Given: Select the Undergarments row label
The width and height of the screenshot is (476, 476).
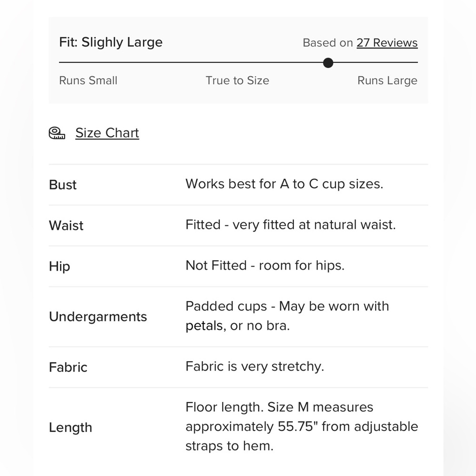Looking at the screenshot, I should [98, 317].
